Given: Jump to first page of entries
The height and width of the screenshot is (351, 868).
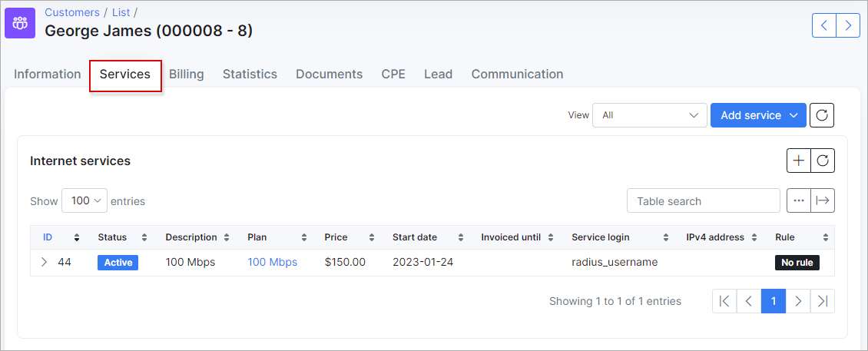Looking at the screenshot, I should (724, 301).
